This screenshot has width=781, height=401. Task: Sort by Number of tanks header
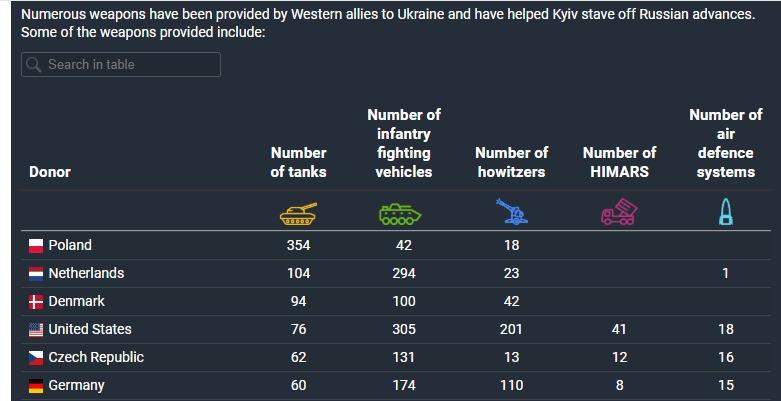(298, 162)
